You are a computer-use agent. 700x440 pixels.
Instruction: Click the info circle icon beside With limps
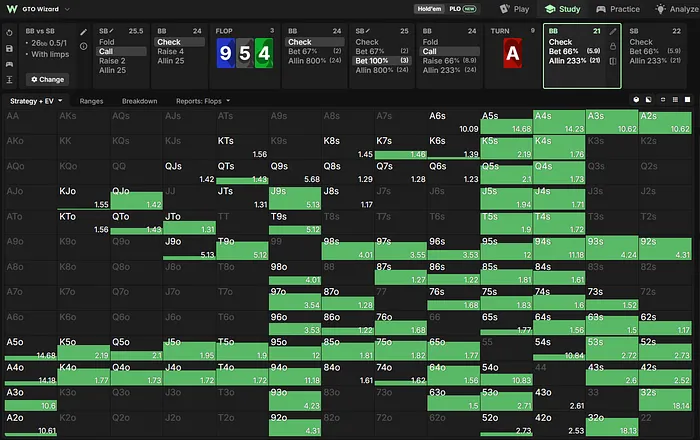tap(83, 46)
